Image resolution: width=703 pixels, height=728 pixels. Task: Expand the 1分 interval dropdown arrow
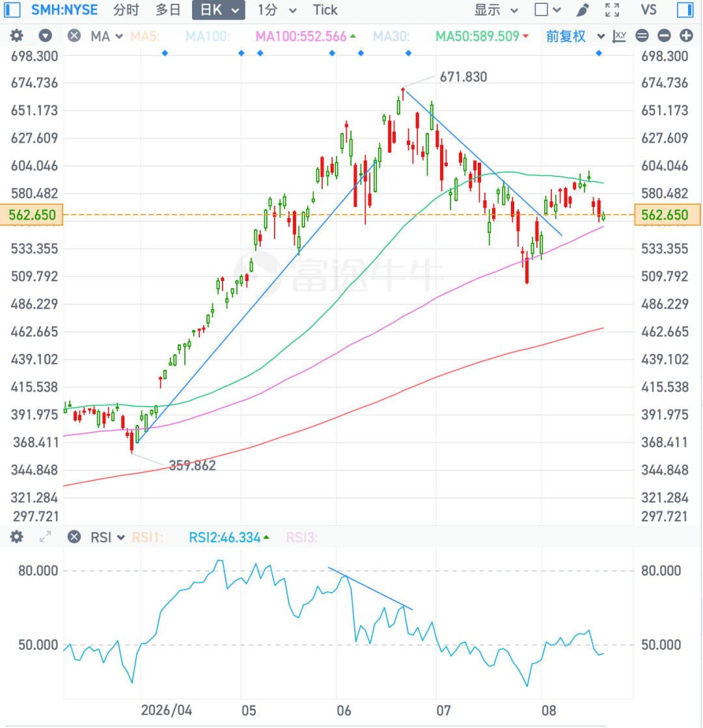(293, 10)
